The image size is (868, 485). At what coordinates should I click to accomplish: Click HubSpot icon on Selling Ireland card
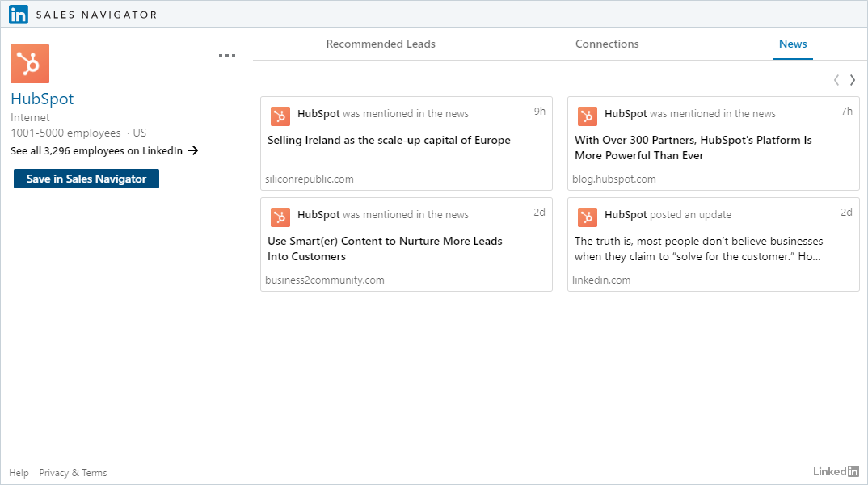[280, 116]
